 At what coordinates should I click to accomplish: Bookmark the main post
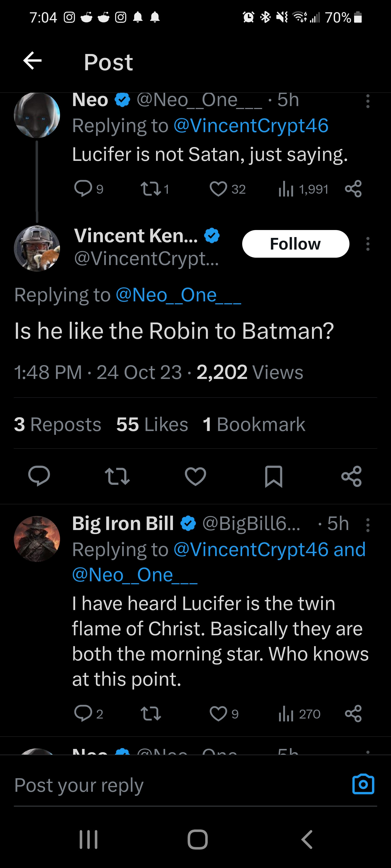pyautogui.click(x=273, y=476)
